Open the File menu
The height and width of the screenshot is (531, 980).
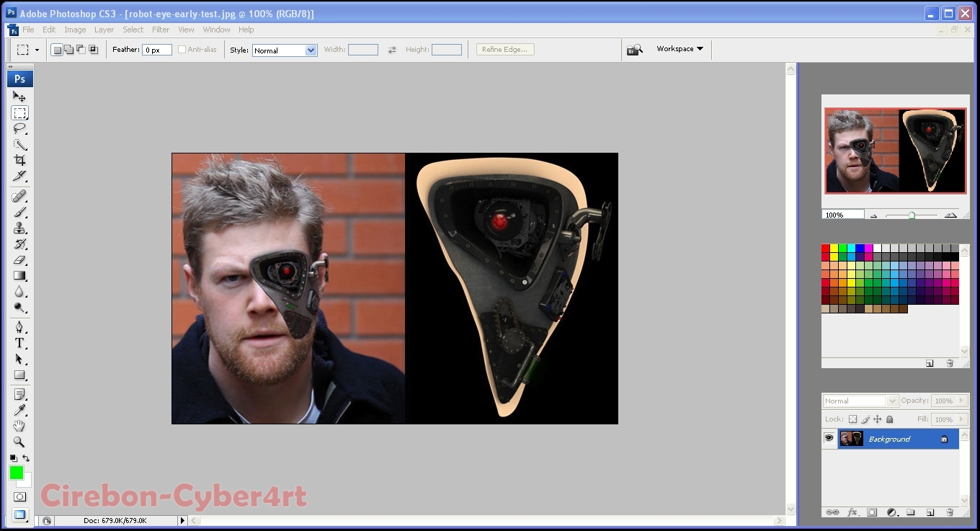click(x=28, y=30)
